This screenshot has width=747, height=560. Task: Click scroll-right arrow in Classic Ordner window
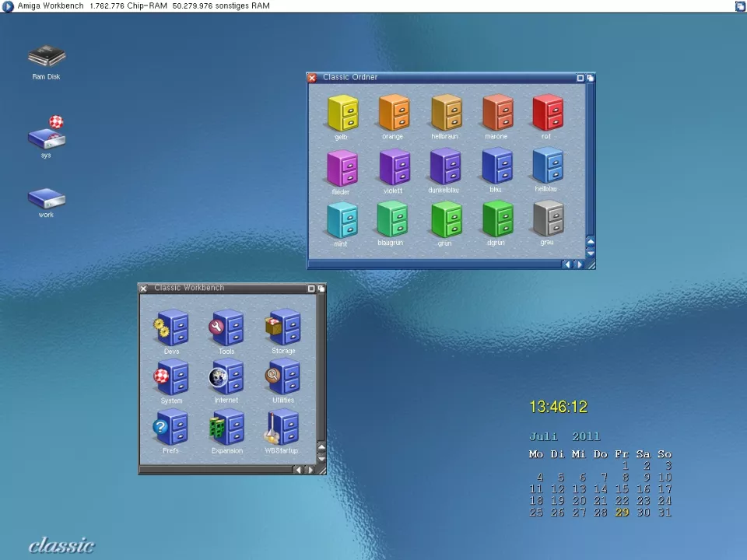pyautogui.click(x=578, y=264)
